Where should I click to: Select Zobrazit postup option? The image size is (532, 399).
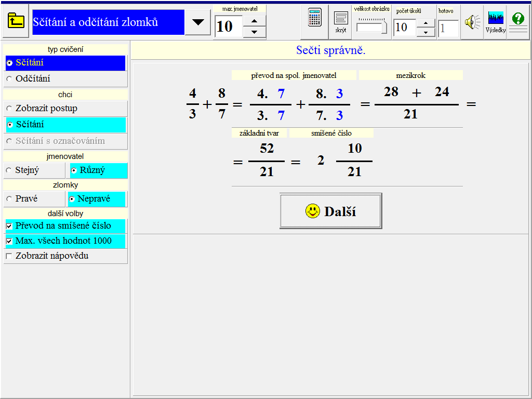pyautogui.click(x=66, y=109)
